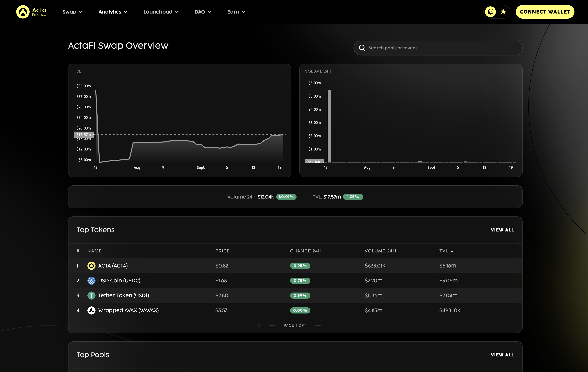The width and height of the screenshot is (588, 372).
Task: Enable dark mode with moon icon
Action: (x=490, y=12)
